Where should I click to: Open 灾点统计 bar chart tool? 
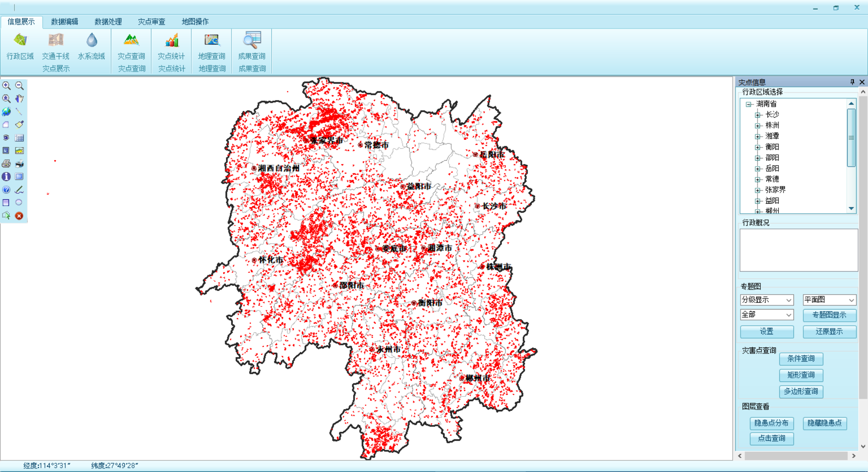pyautogui.click(x=171, y=46)
